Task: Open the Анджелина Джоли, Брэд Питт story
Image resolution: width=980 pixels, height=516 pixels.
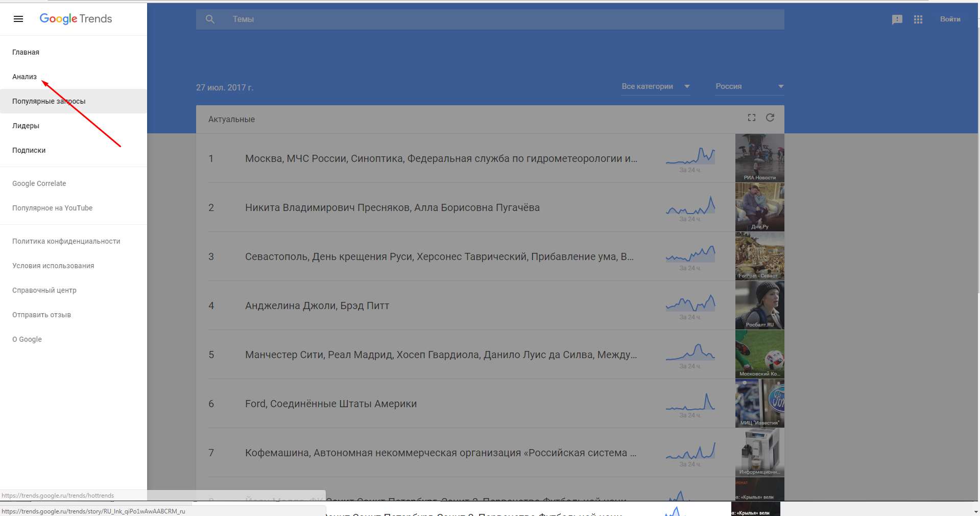Action: tap(317, 306)
